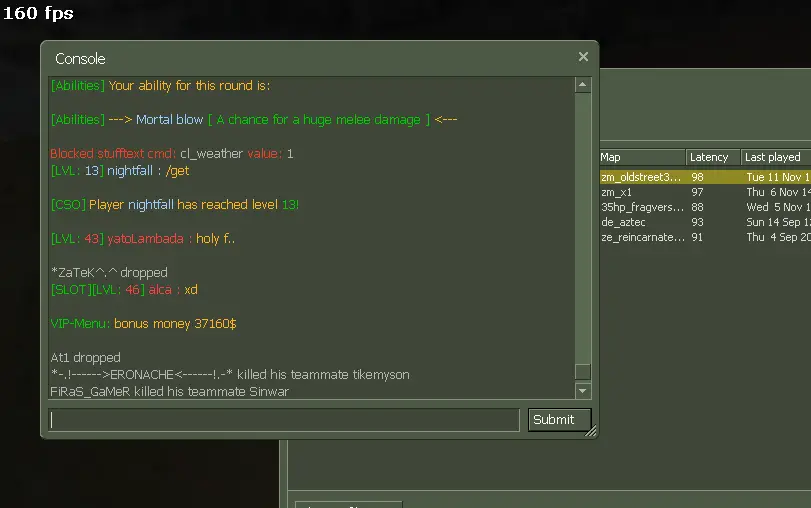Sort servers by Latency column
Image resolution: width=811 pixels, height=508 pixels.
(x=711, y=157)
